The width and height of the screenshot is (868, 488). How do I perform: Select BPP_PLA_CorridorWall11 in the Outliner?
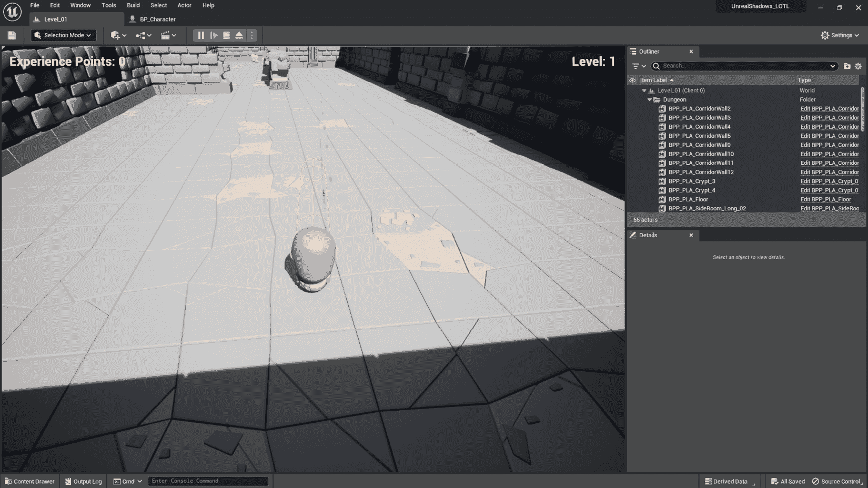(701, 163)
